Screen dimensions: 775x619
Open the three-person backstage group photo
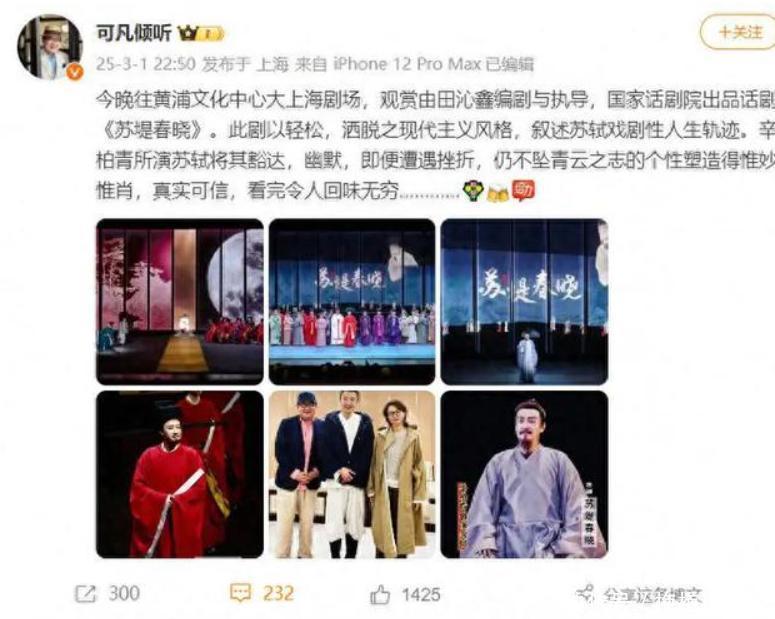[352, 475]
